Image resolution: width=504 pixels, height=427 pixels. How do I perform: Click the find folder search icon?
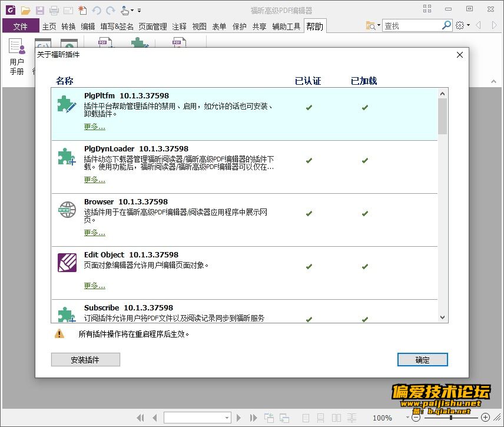[370, 25]
